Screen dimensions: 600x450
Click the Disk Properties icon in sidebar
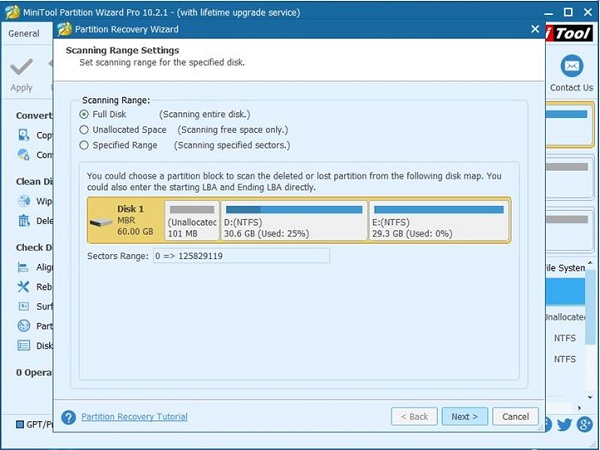(x=24, y=346)
